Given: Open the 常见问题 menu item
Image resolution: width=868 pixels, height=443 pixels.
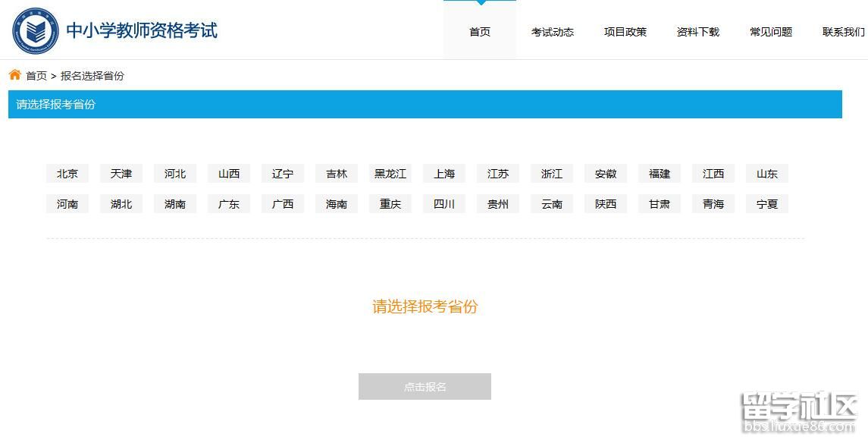Looking at the screenshot, I should (769, 32).
